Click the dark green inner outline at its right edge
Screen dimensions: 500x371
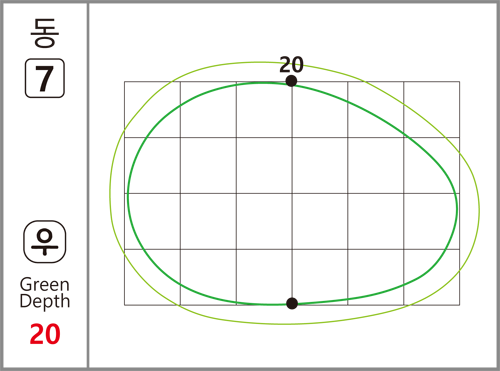(457, 208)
